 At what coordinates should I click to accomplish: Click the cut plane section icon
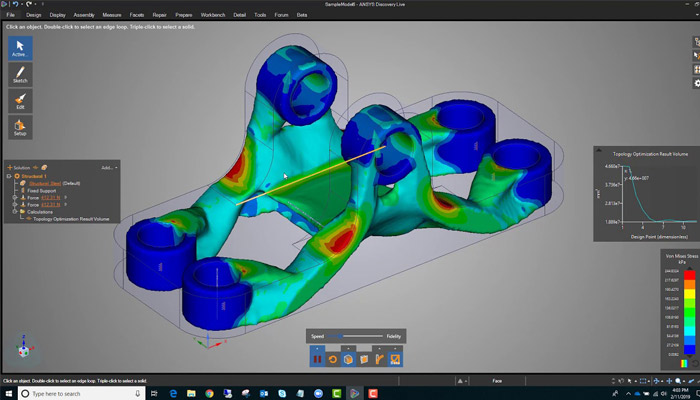[364, 359]
